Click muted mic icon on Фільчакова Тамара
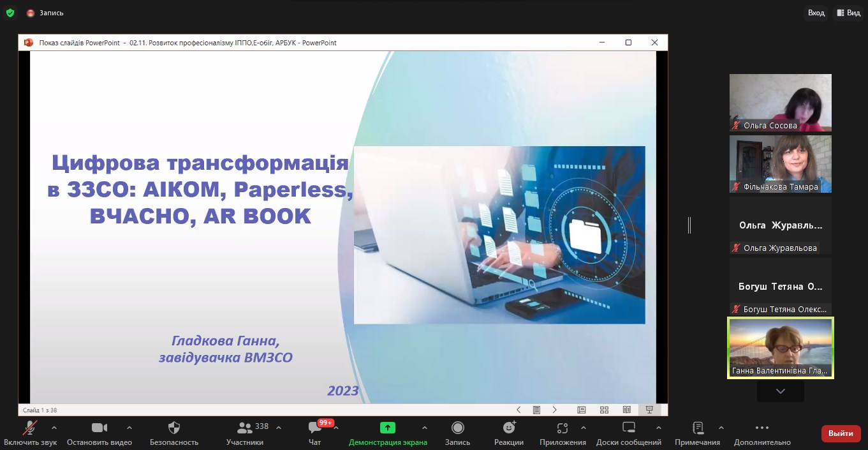 (736, 187)
